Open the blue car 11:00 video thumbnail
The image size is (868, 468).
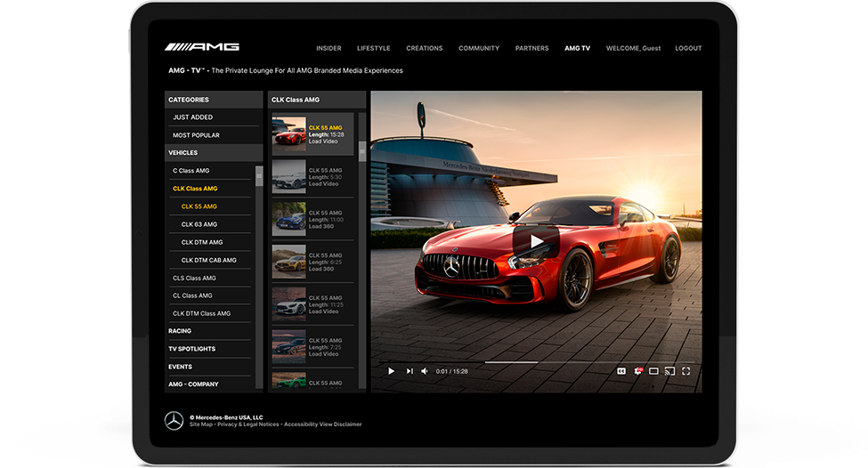(x=289, y=219)
